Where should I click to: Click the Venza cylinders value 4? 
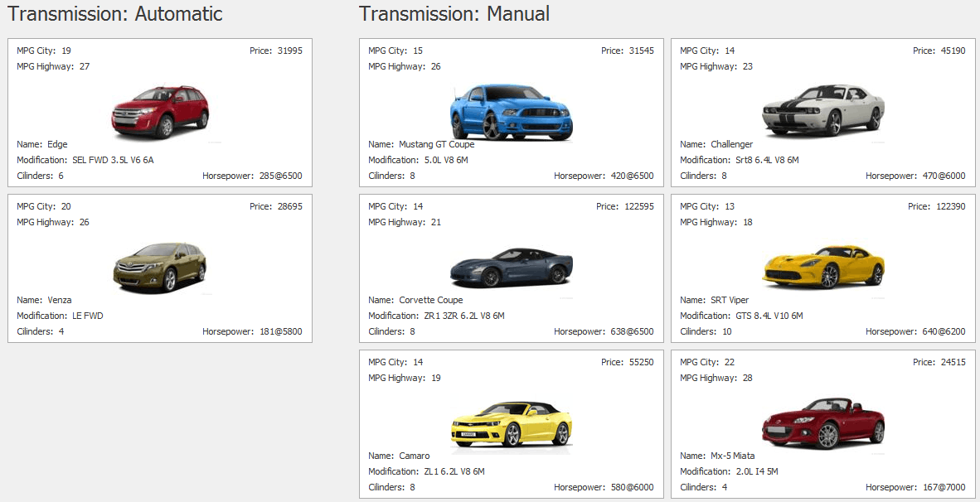click(61, 331)
